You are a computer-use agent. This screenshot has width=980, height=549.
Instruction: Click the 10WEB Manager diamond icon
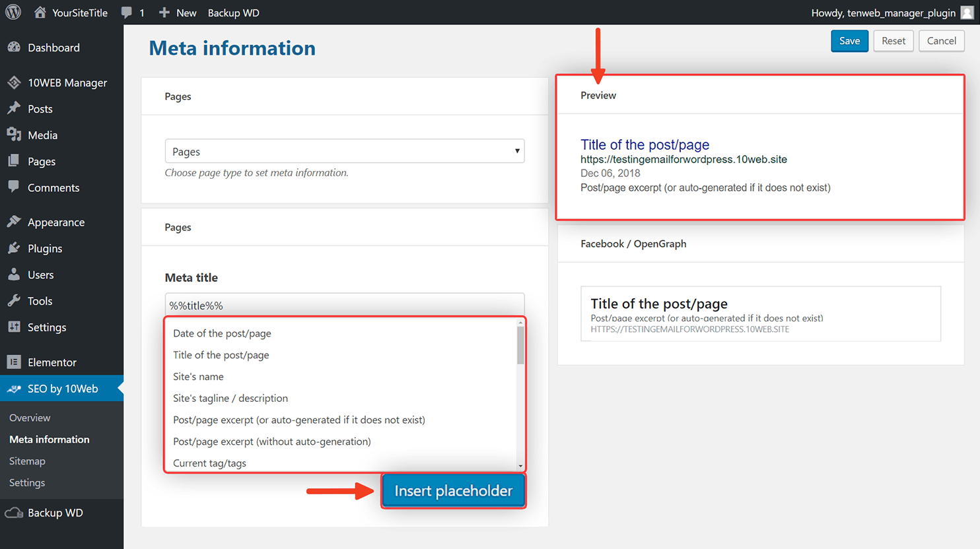(14, 82)
